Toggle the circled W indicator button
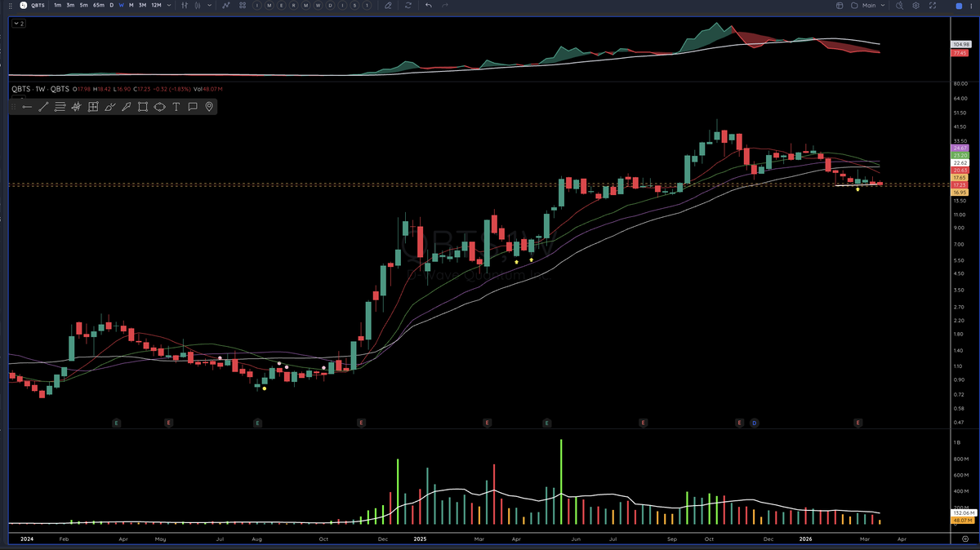This screenshot has height=550, width=980. pos(318,6)
